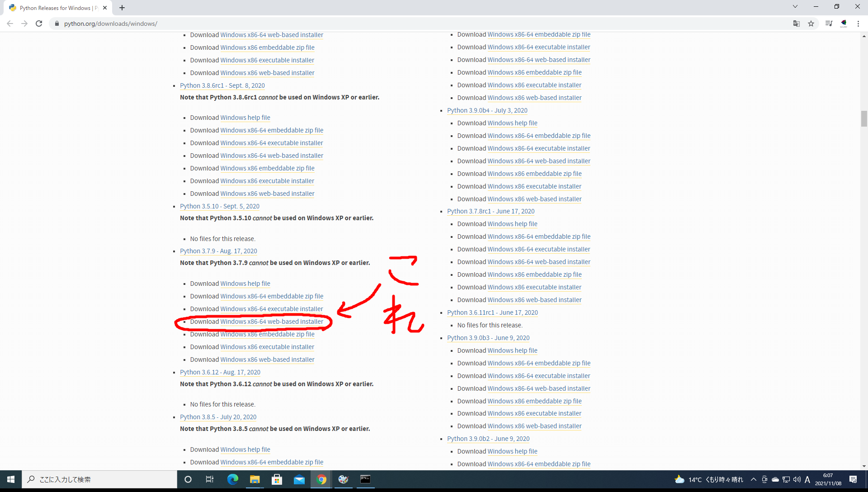The width and height of the screenshot is (868, 492).
Task: Click the Windows taskbar search field
Action: coord(99,479)
